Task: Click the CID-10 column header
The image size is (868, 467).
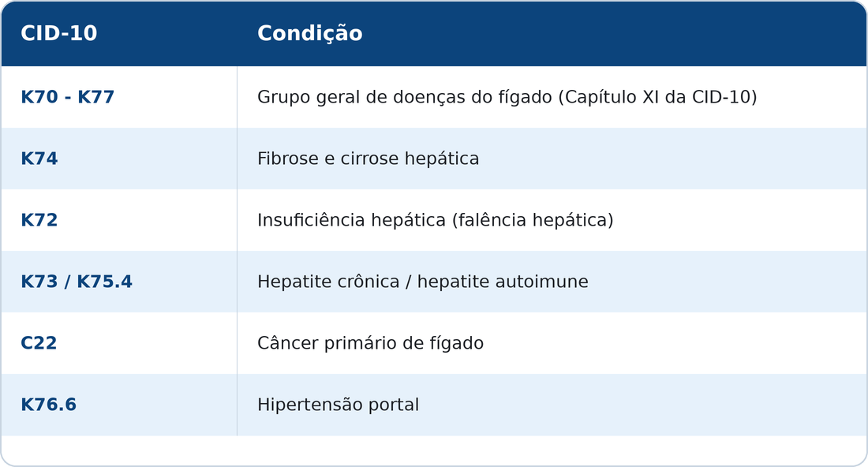Action: [58, 33]
